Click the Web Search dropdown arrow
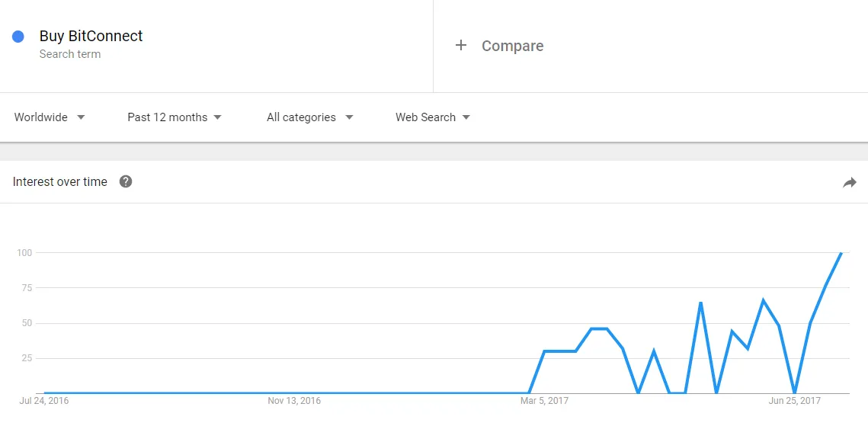The height and width of the screenshot is (426, 868). point(466,117)
